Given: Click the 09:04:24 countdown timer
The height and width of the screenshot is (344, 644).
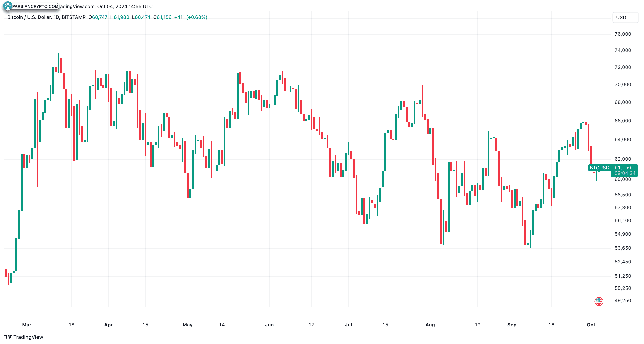Looking at the screenshot, I should (x=625, y=173).
